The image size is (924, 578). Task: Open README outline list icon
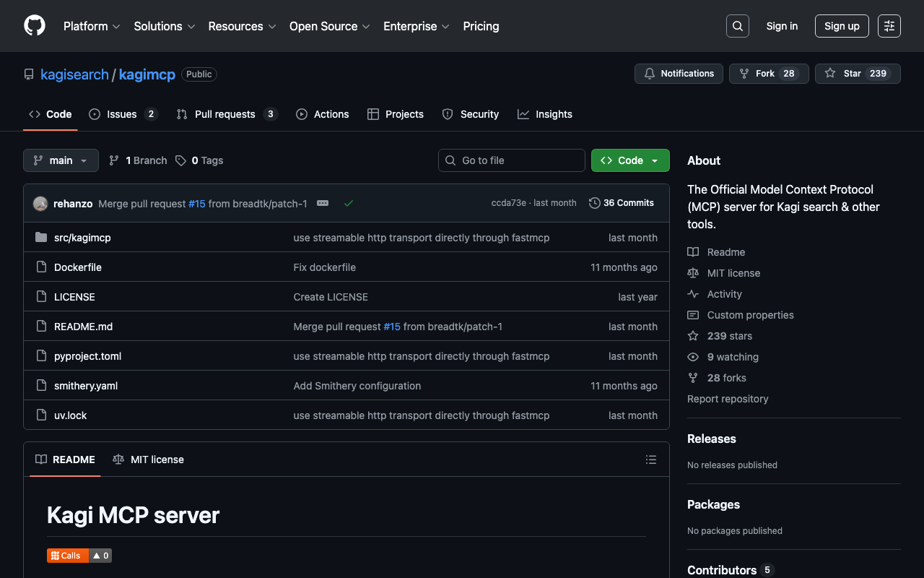click(650, 460)
